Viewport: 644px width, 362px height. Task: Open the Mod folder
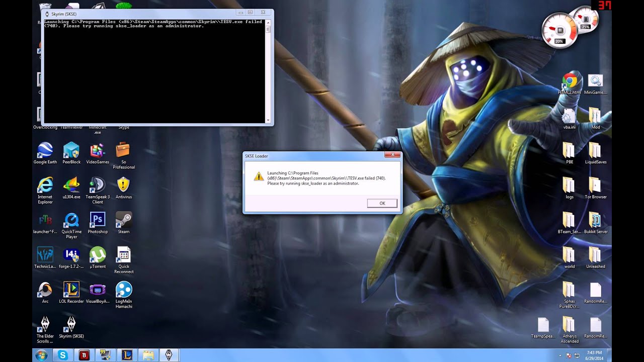pyautogui.click(x=595, y=119)
